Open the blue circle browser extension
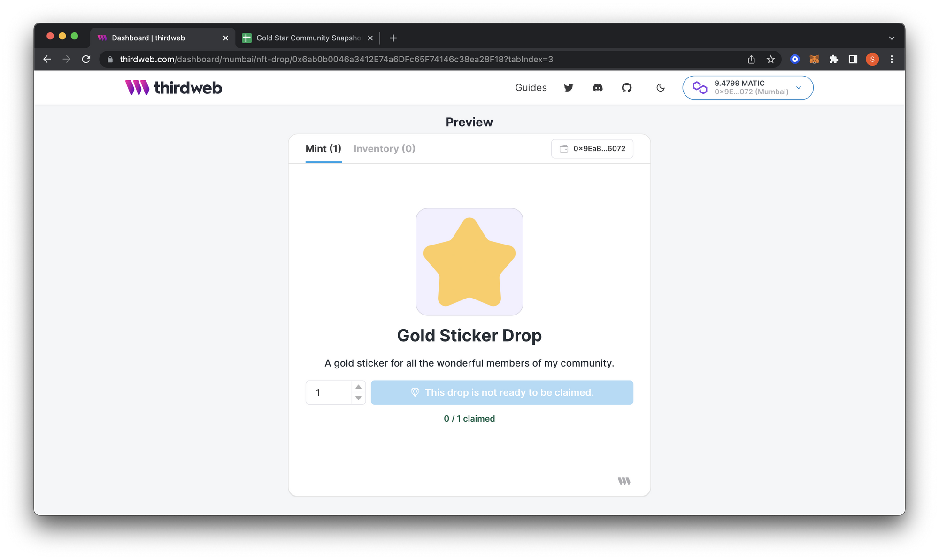The image size is (939, 560). coord(795,59)
